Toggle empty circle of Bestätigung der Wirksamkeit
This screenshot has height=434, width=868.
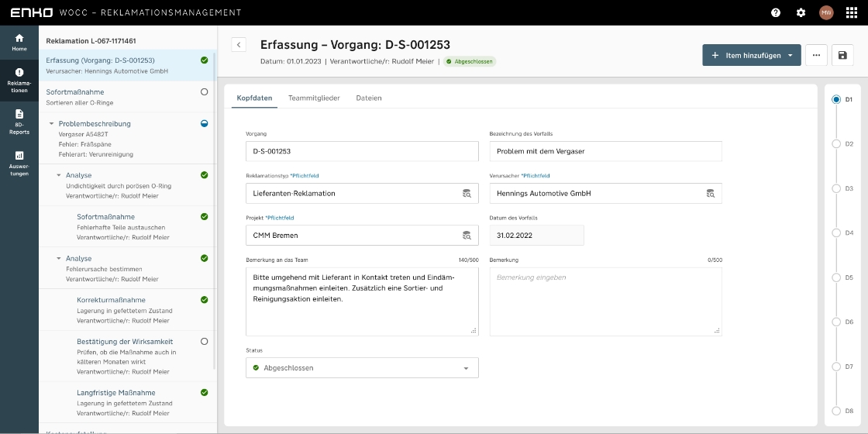click(x=205, y=342)
